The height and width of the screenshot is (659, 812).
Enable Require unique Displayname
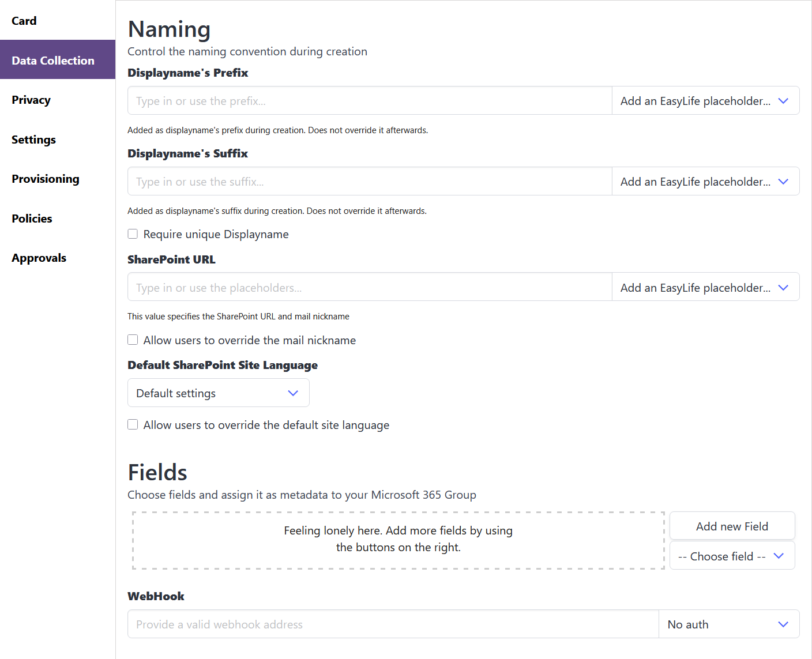coord(133,234)
